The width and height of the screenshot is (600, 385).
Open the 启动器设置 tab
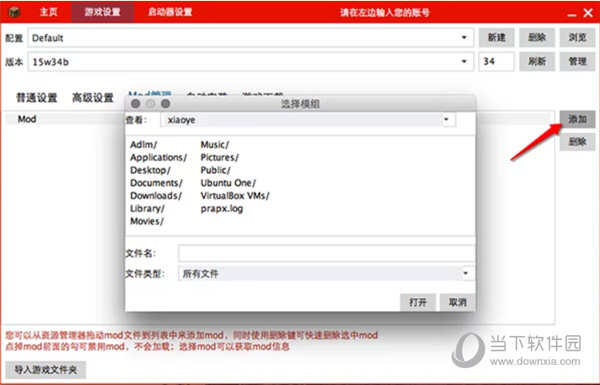(x=170, y=12)
